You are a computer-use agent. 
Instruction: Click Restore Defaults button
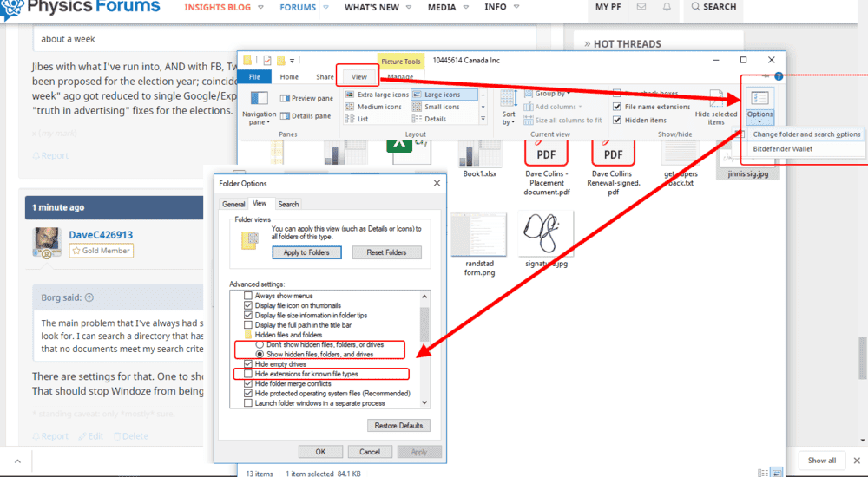pos(398,426)
